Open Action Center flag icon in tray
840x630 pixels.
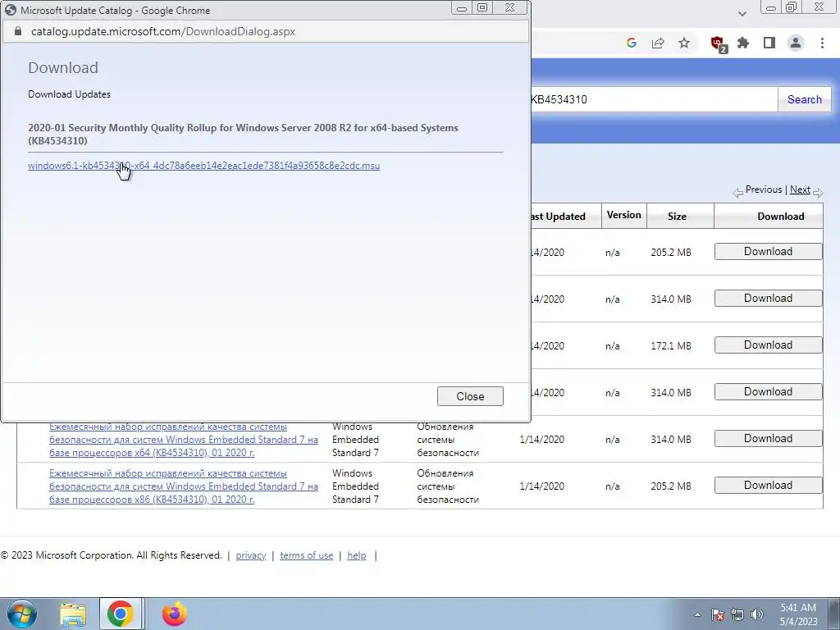pos(718,614)
